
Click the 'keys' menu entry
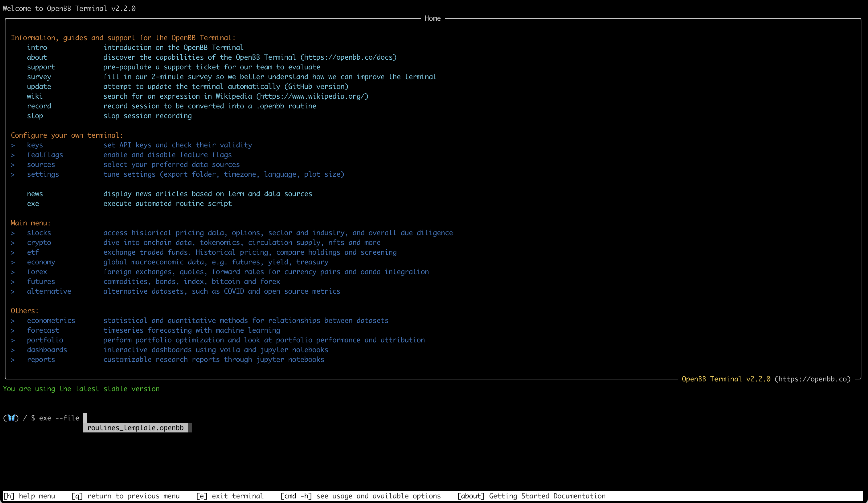coord(35,145)
